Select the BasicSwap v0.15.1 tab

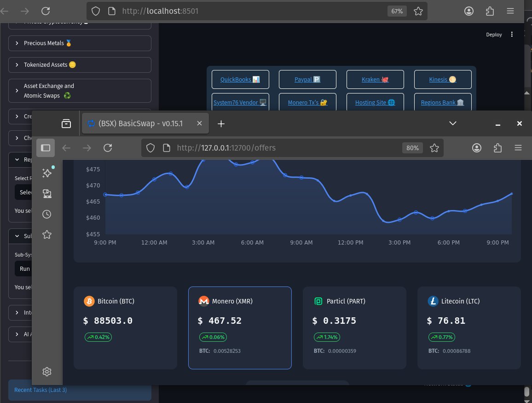(140, 123)
